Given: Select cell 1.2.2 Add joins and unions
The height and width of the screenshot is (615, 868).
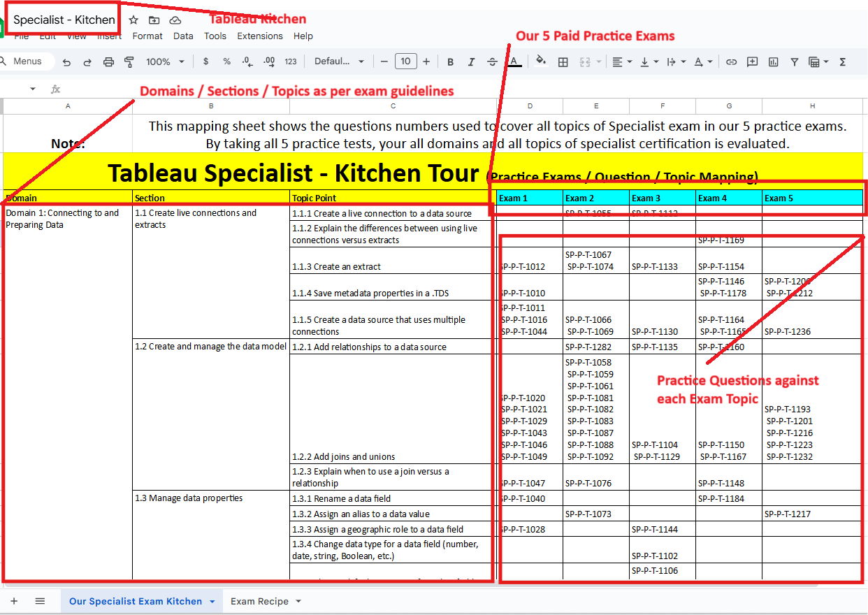Looking at the screenshot, I should point(393,409).
